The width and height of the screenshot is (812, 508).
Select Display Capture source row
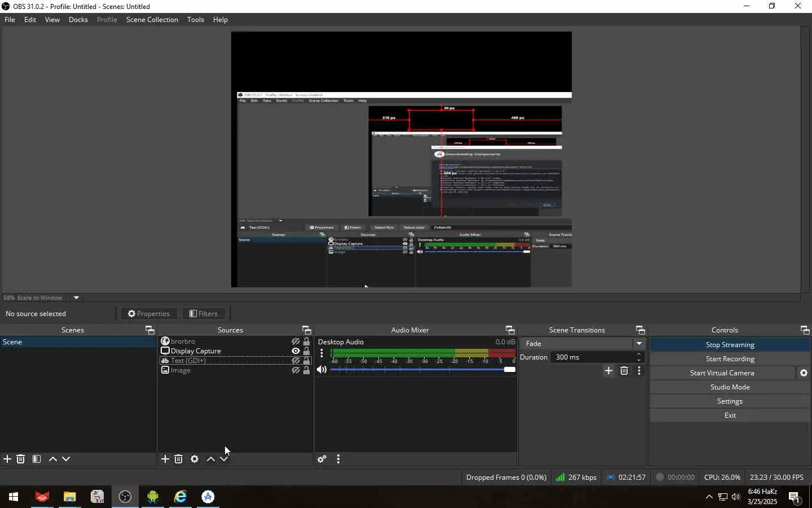(x=236, y=351)
